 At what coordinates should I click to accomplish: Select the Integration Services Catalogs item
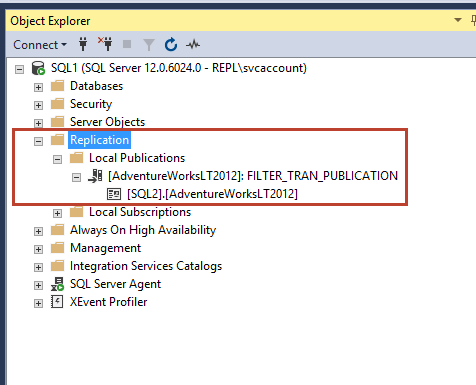146,266
